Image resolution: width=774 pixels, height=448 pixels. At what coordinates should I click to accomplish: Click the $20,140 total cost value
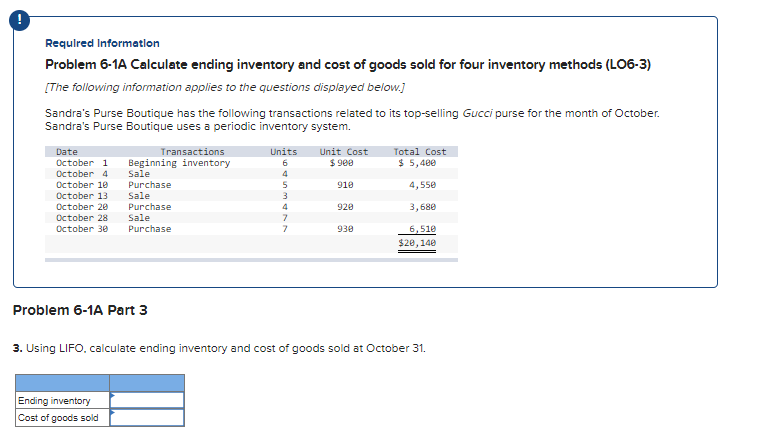pyautogui.click(x=417, y=243)
